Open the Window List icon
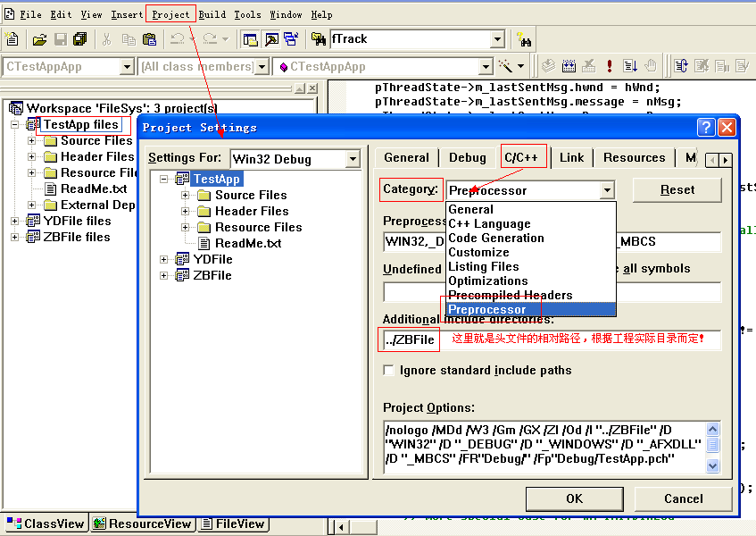 pos(291,39)
